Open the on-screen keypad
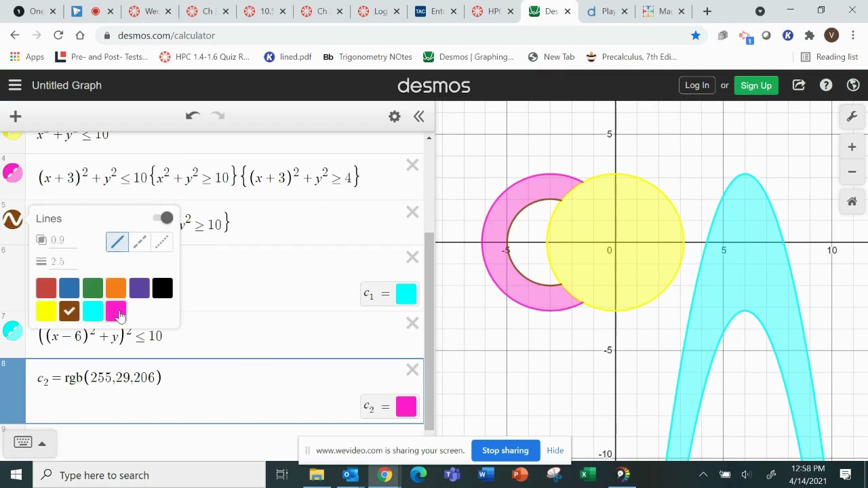Image resolution: width=868 pixels, height=488 pixels. tap(23, 443)
